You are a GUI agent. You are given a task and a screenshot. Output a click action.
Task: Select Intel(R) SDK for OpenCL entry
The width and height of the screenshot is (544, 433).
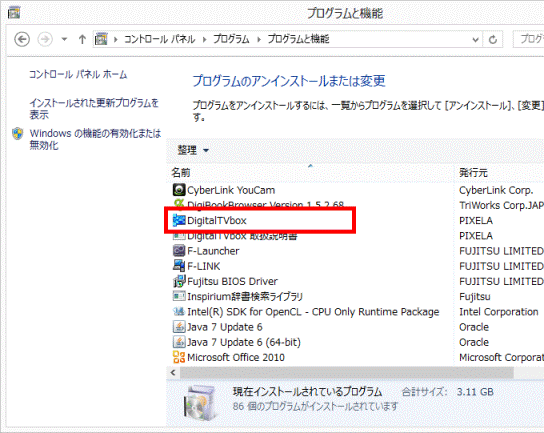[x=313, y=312]
